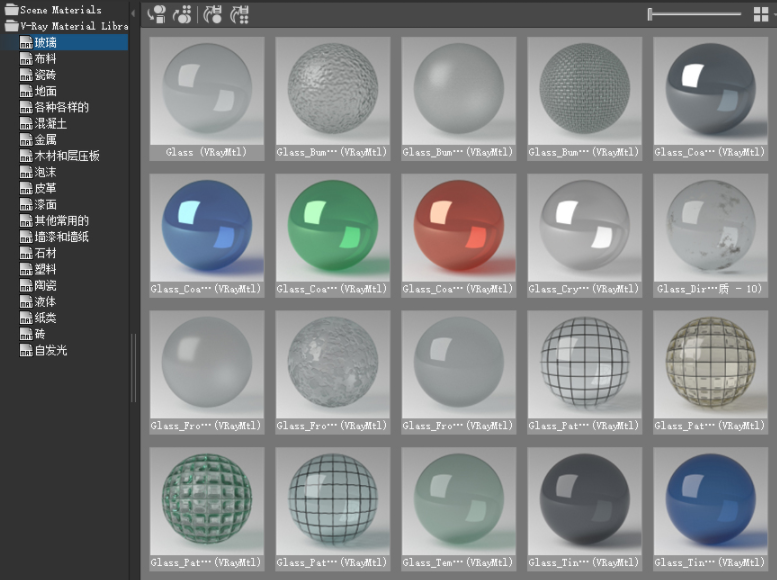Select the cracked-ice Glass_Fro material thumbnail
Screen dimensions: 777x580
point(333,372)
